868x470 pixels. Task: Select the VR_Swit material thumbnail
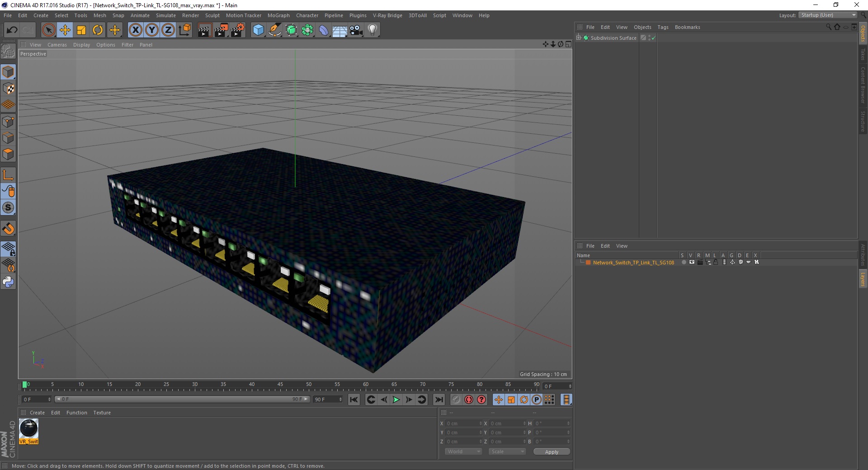click(x=29, y=431)
